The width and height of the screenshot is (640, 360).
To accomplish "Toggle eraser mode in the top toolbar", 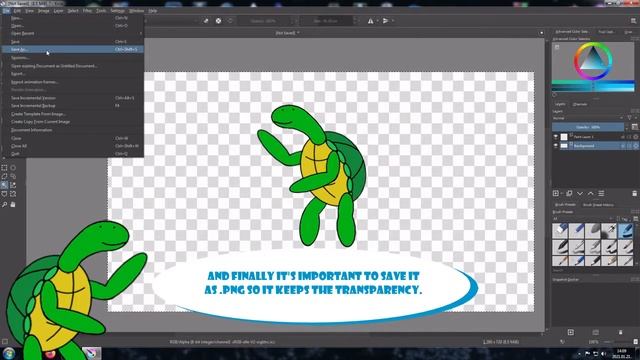I will [206, 21].
